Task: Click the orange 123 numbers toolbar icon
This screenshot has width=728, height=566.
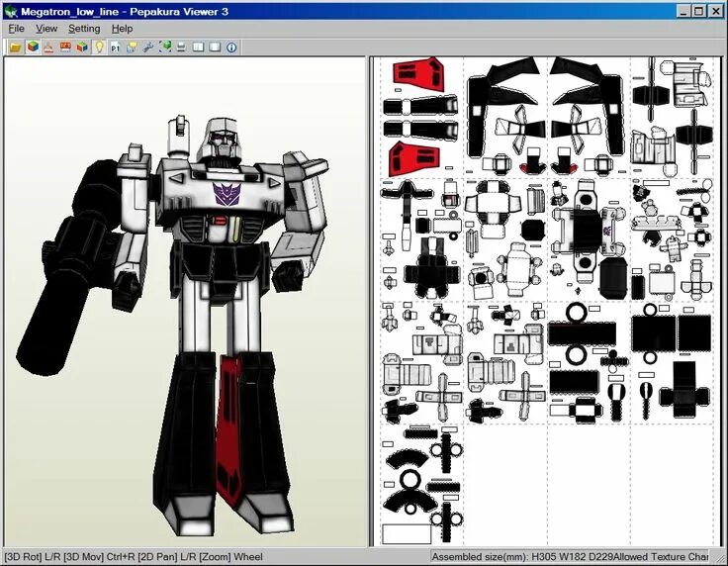Action: click(65, 47)
